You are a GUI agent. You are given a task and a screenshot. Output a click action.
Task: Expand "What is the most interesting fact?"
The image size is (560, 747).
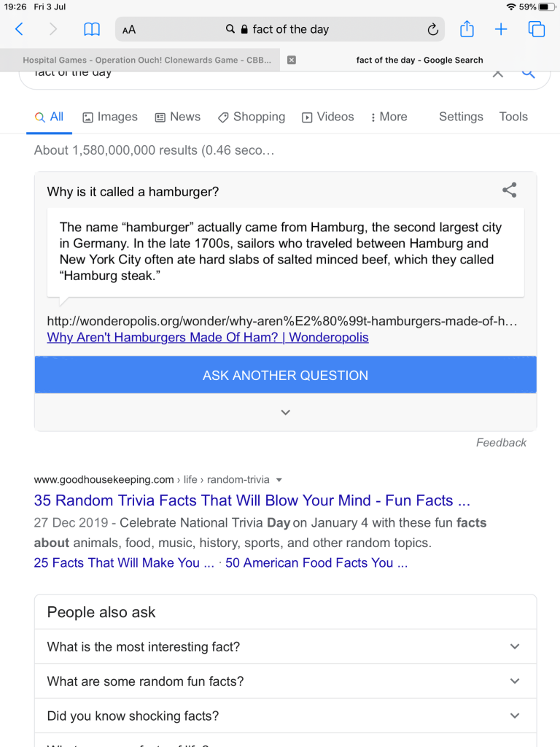point(515,646)
